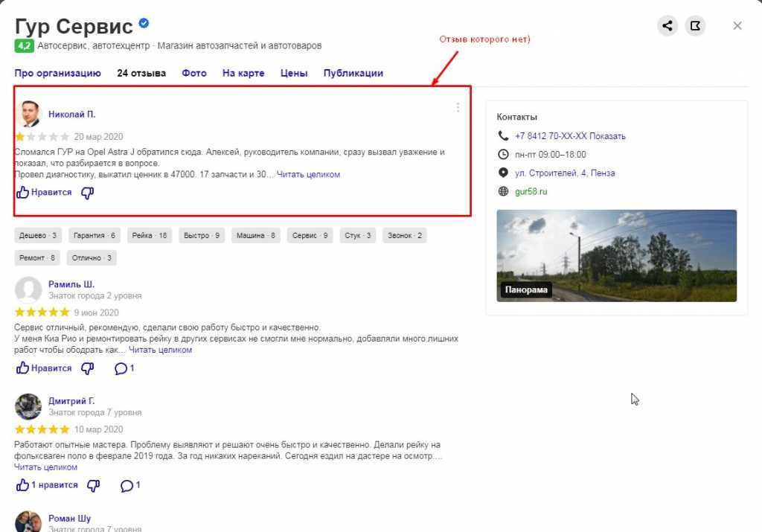Click the share icon at top right
This screenshot has height=532, width=762.
(667, 25)
